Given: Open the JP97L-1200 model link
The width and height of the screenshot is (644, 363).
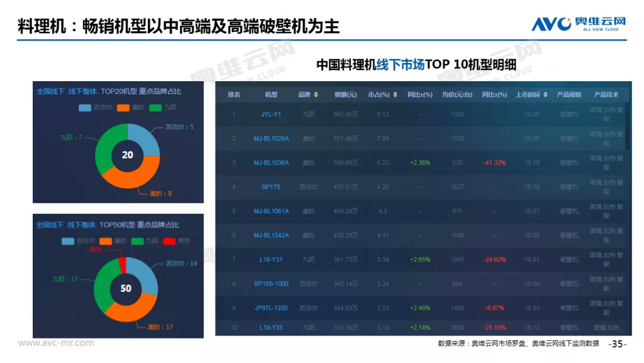Looking at the screenshot, I should point(271,308).
